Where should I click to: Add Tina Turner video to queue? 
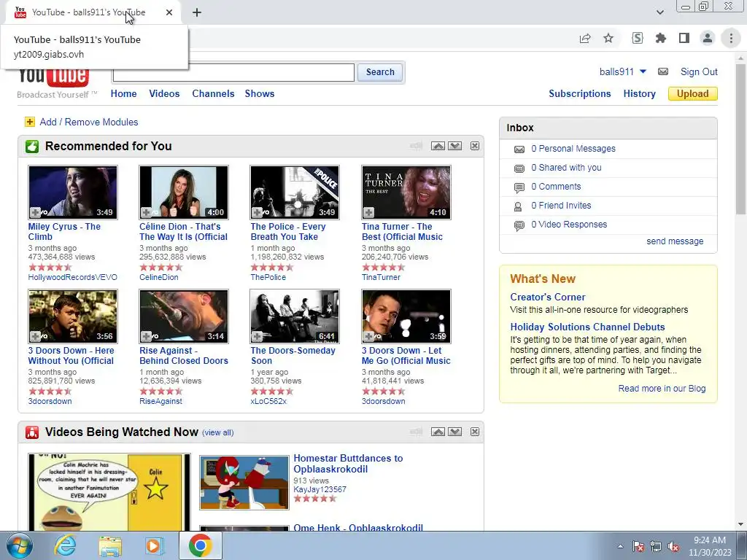[368, 212]
